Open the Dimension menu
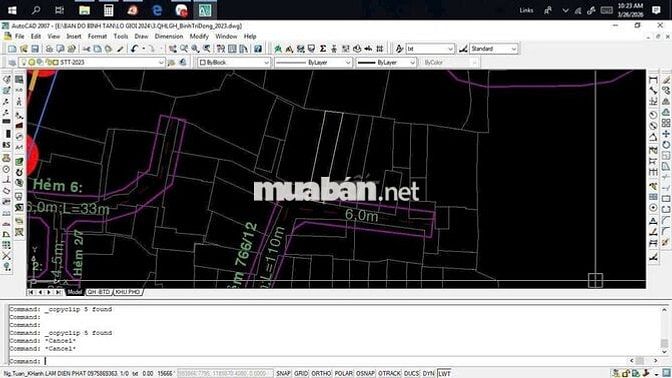This screenshot has height=378, width=672. (169, 36)
